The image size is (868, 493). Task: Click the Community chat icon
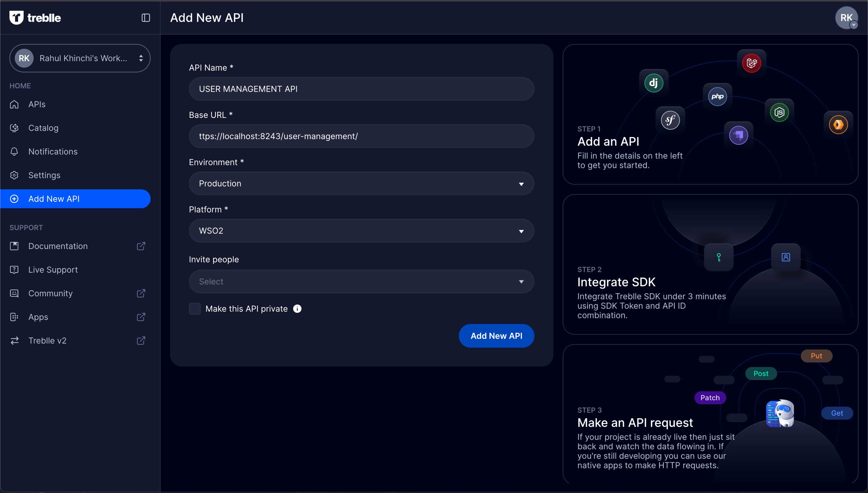click(x=14, y=293)
